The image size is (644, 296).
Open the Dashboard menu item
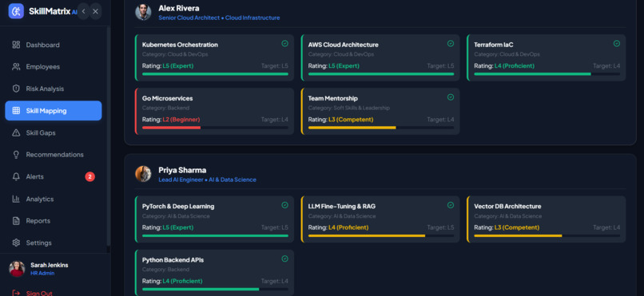[x=54, y=45]
